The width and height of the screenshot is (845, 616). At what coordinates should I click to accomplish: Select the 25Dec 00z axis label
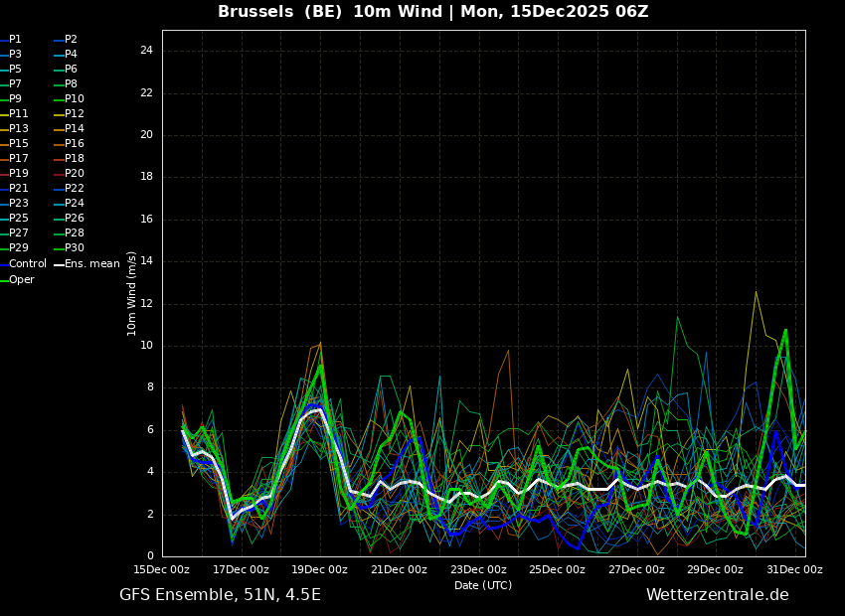point(557,569)
